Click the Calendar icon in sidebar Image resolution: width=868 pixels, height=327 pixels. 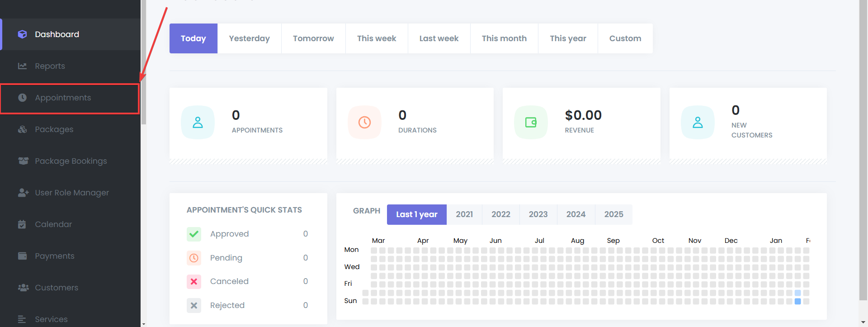(22, 224)
